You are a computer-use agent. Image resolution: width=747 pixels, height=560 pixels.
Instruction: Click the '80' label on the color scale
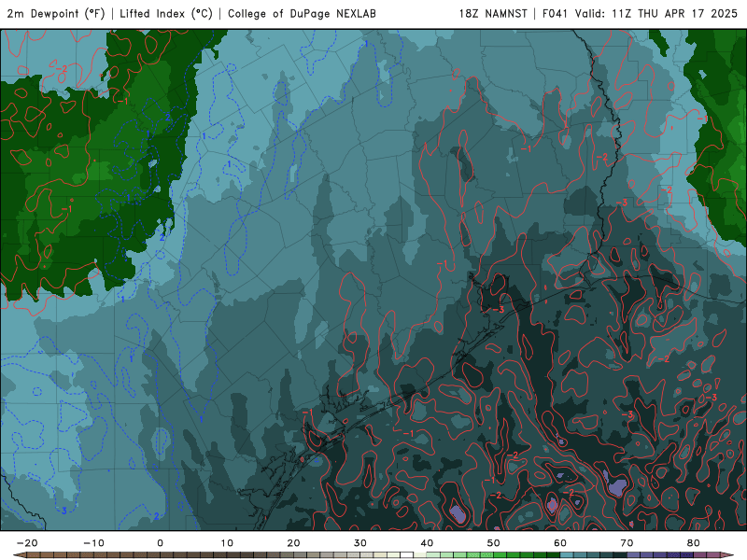694,543
